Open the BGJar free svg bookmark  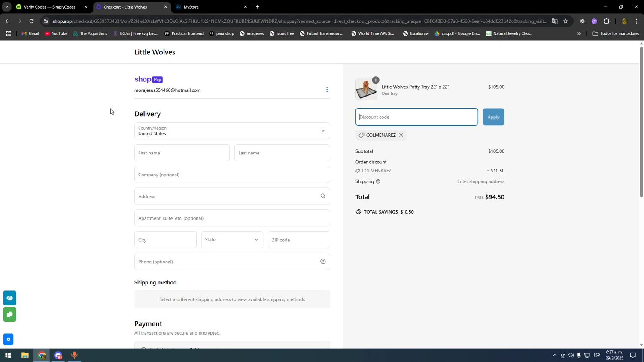click(x=136, y=33)
